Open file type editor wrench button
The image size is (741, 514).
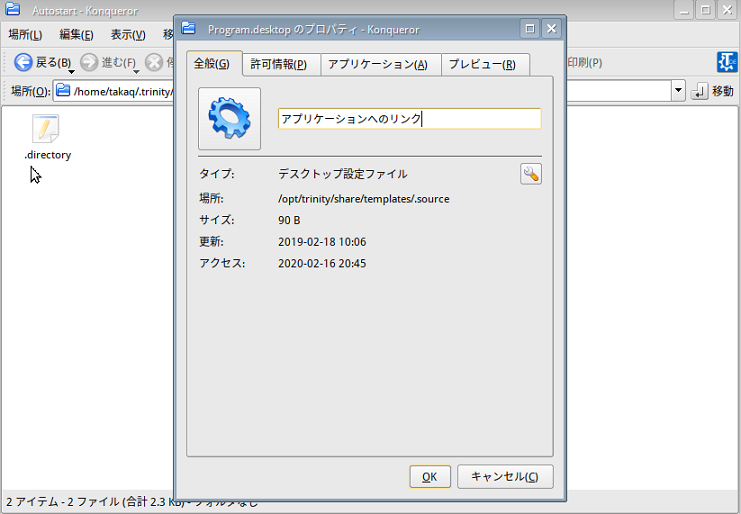[531, 174]
